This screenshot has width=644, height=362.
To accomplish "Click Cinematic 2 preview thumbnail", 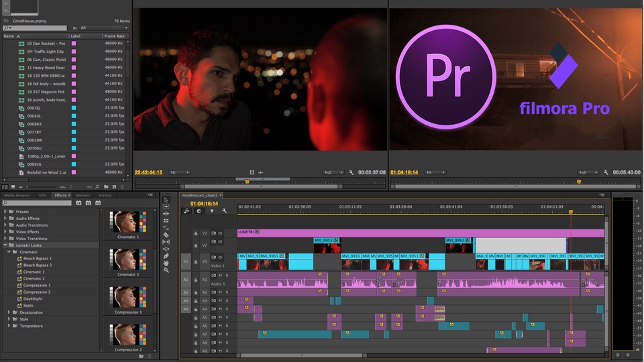I will pyautogui.click(x=128, y=259).
